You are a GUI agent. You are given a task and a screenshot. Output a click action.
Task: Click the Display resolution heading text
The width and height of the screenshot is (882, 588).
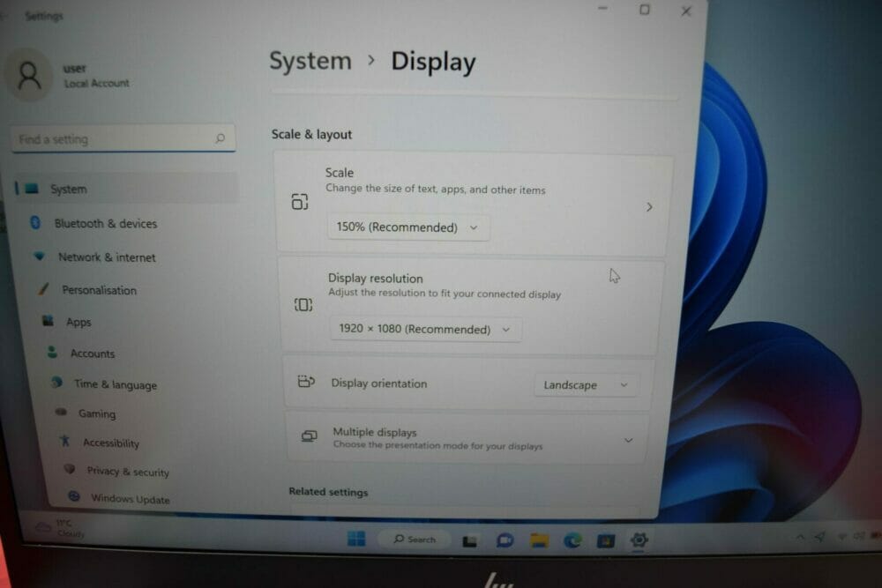pos(375,279)
